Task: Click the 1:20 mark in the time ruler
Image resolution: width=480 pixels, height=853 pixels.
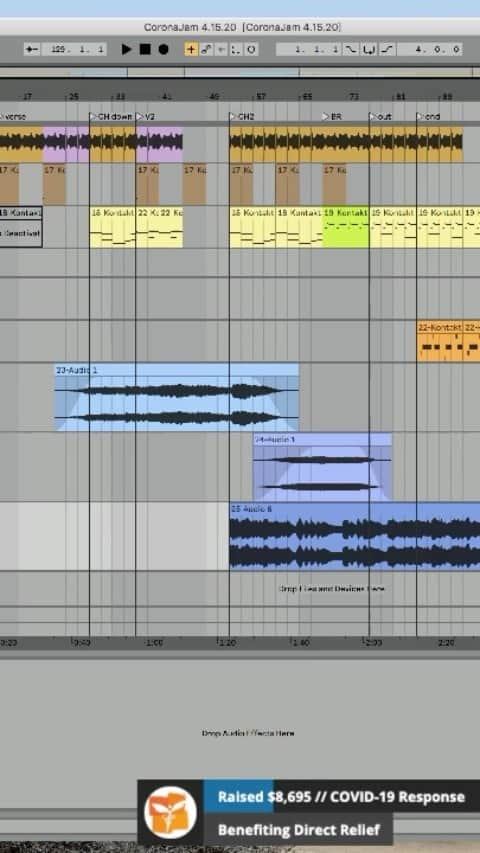Action: (227, 642)
